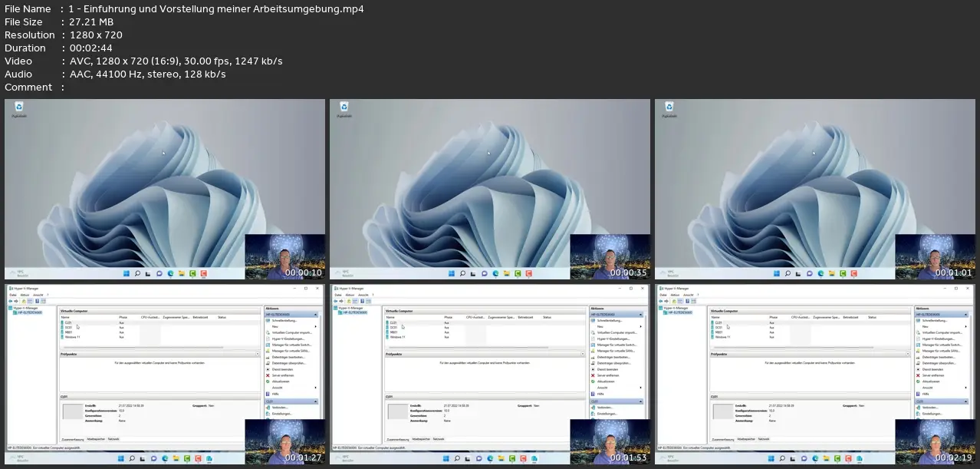Collapse HP-ELITEDESK800 actions header in 00:01:27 frame
The image size is (980, 469).
point(317,314)
